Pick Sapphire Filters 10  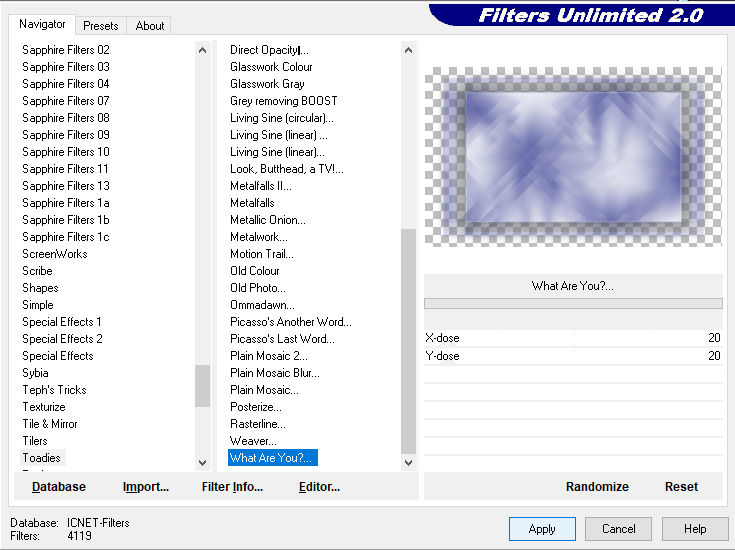click(66, 152)
